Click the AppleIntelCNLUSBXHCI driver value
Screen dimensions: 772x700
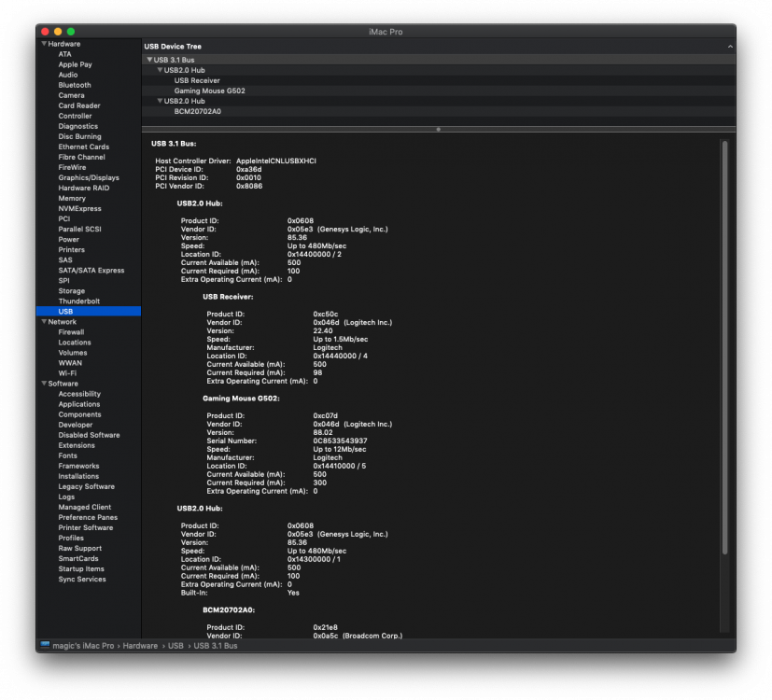[x=276, y=161]
